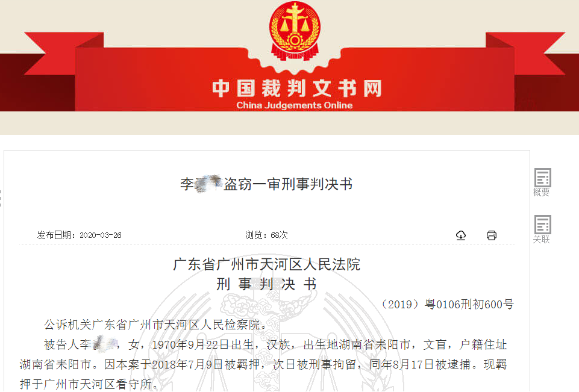This screenshot has width=579, height=392.
Task: Click case number (2019)粤0106刑初600号
Action: [x=446, y=305]
